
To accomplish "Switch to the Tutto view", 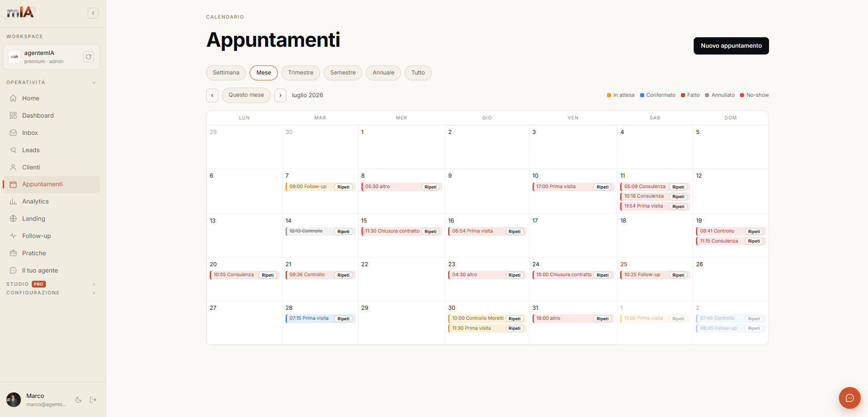I will 418,73.
